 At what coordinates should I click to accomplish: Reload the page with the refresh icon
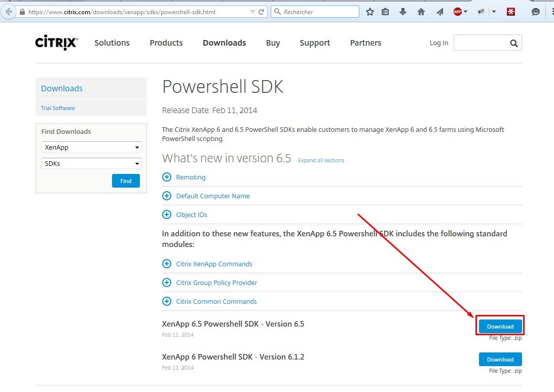tap(262, 12)
